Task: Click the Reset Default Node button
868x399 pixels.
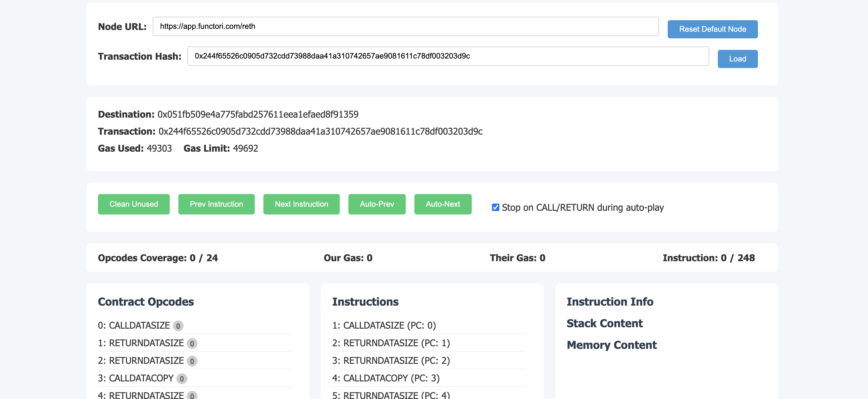Action: tap(712, 29)
